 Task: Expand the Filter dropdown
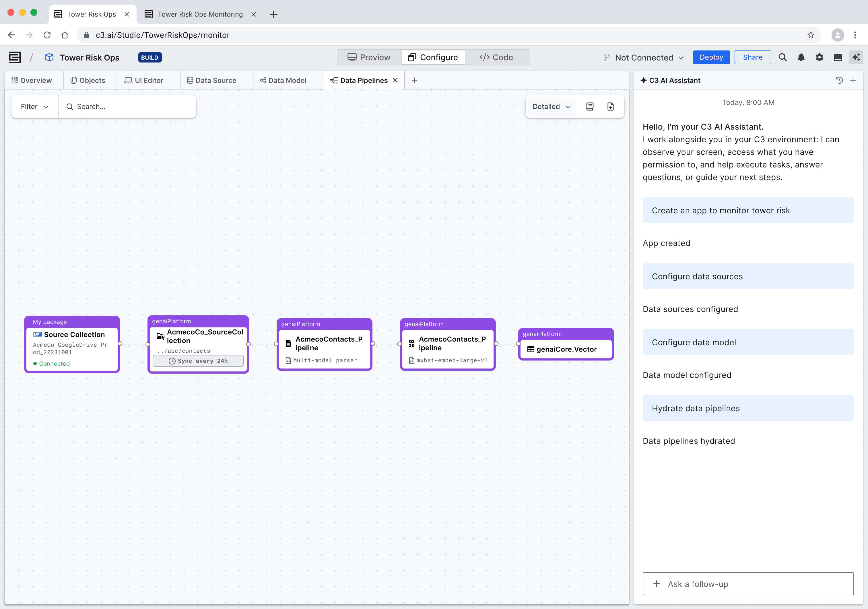click(x=34, y=107)
